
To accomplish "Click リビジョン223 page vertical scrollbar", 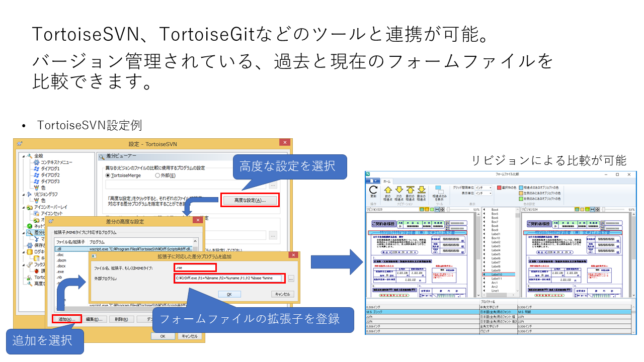I will (x=478, y=254).
